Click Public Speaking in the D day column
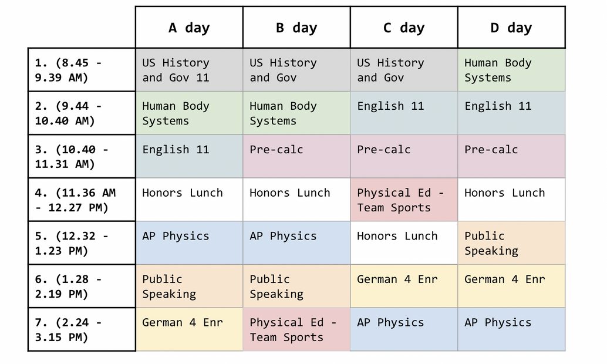 click(511, 243)
